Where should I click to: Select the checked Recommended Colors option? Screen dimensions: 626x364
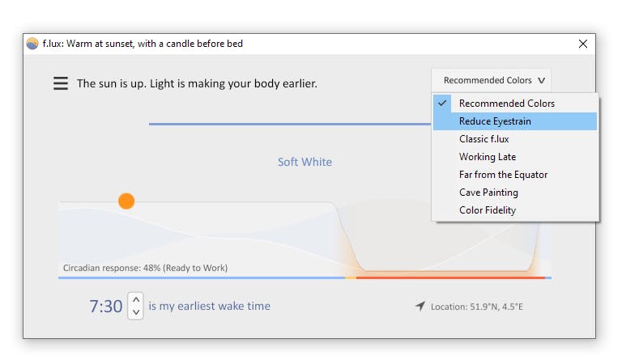coord(506,104)
